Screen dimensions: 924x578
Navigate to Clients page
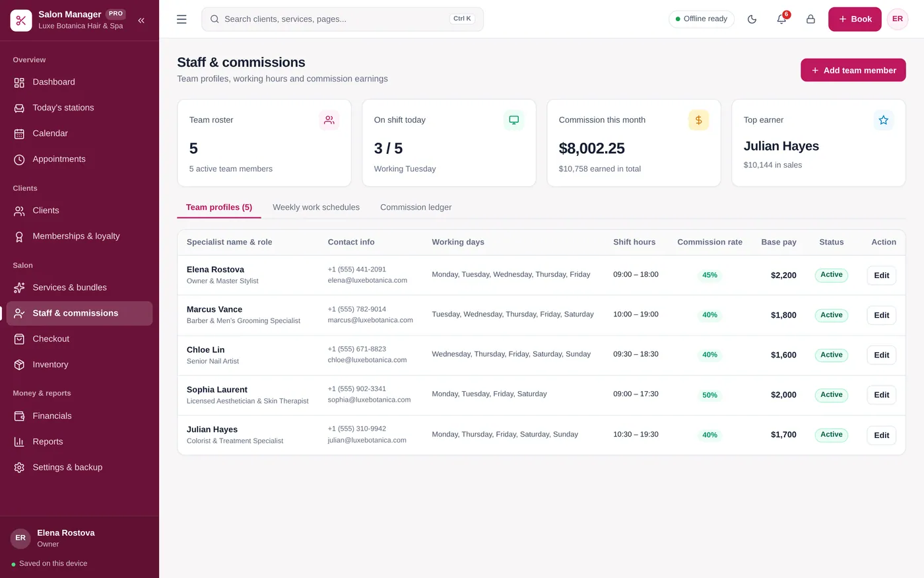[x=79, y=211]
